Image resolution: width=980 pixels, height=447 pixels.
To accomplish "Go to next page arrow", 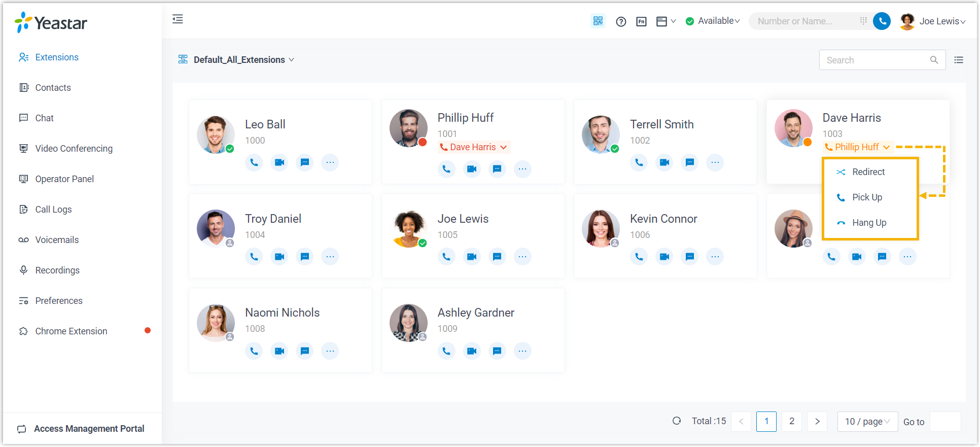I will point(817,421).
